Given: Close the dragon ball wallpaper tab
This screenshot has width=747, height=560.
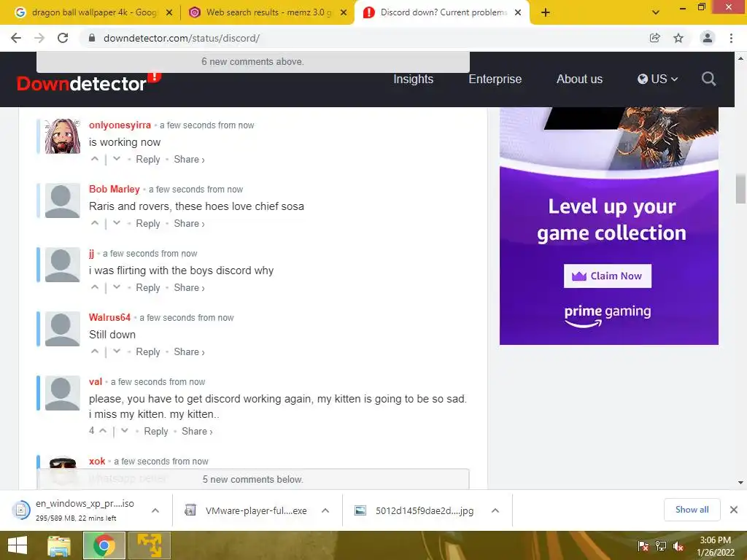Looking at the screenshot, I should pyautogui.click(x=169, y=13).
